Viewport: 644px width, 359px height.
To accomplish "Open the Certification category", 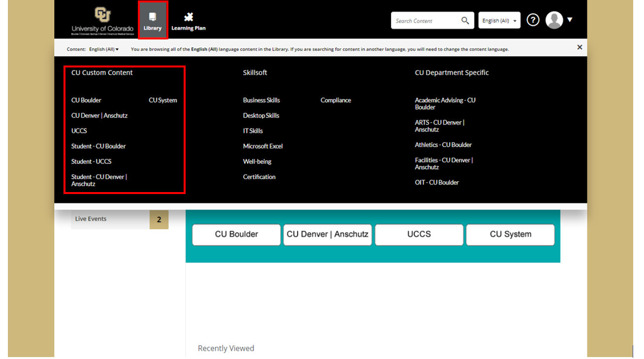I will click(259, 176).
